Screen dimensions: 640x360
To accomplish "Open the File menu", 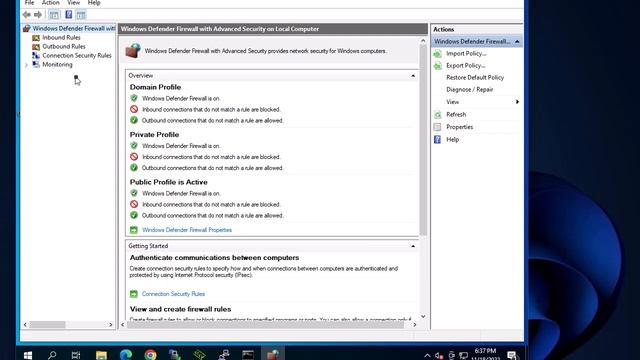I will pyautogui.click(x=29, y=3).
